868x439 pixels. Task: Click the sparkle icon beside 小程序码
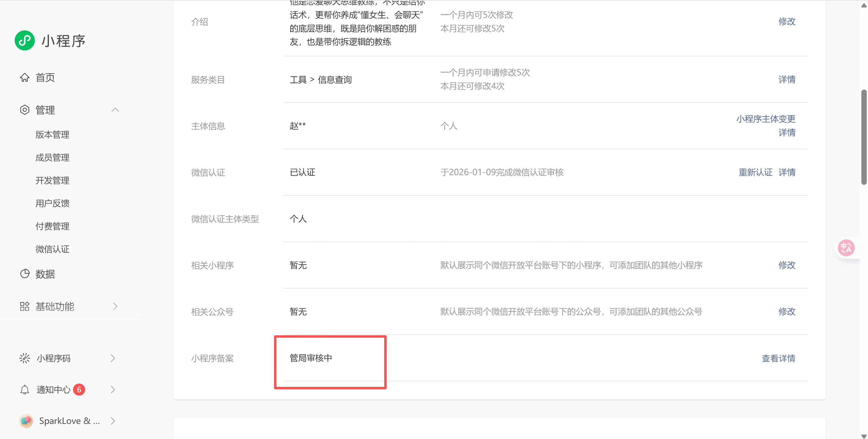tap(25, 358)
